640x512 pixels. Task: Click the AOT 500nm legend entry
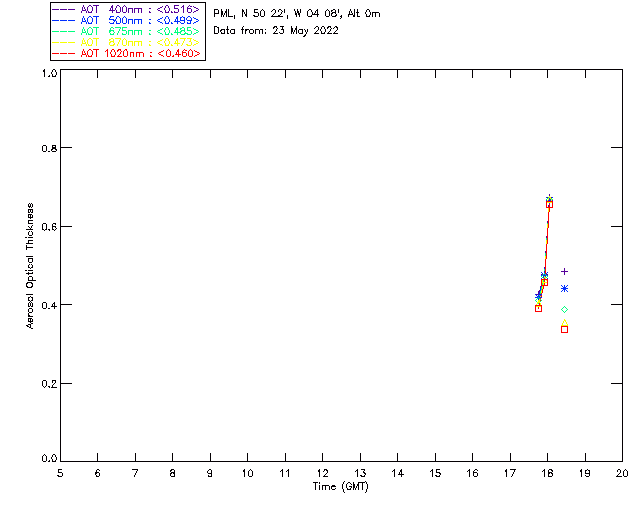pyautogui.click(x=126, y=20)
